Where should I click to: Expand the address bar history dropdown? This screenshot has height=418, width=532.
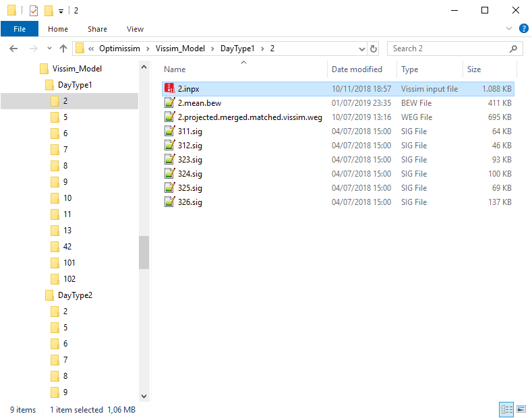click(x=361, y=49)
